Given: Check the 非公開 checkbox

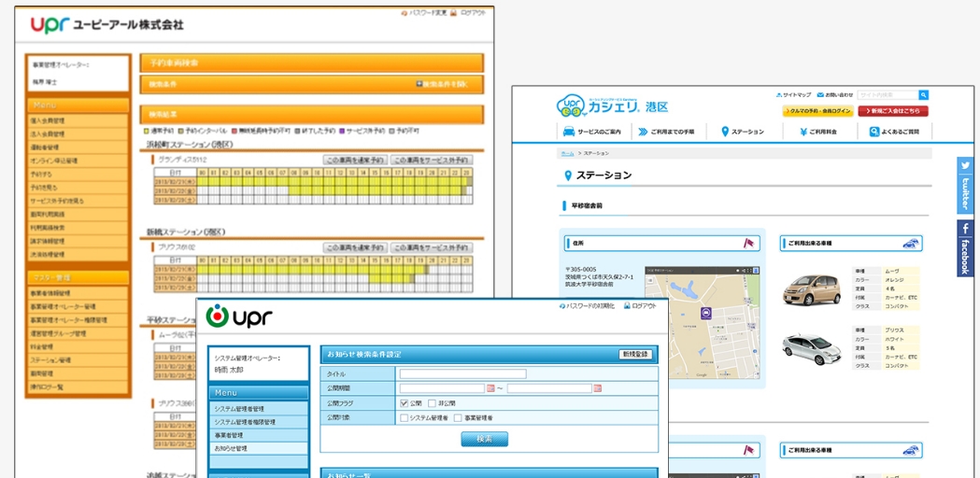Looking at the screenshot, I should (432, 403).
